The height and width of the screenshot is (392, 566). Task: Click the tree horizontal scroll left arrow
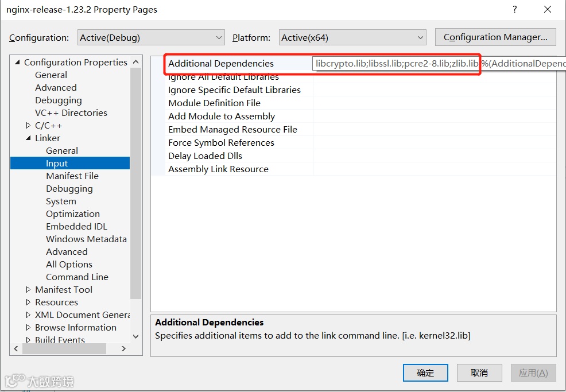click(x=16, y=349)
